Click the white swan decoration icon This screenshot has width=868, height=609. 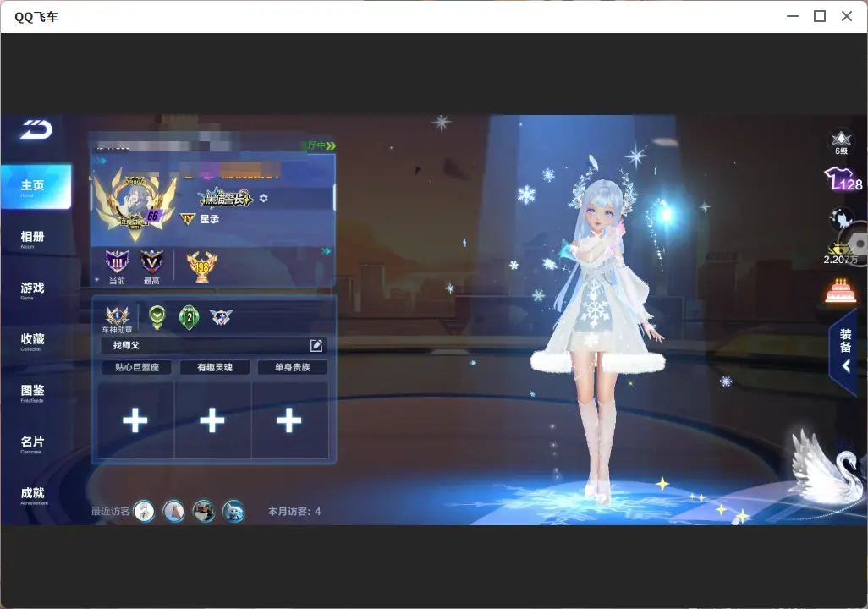(x=826, y=466)
